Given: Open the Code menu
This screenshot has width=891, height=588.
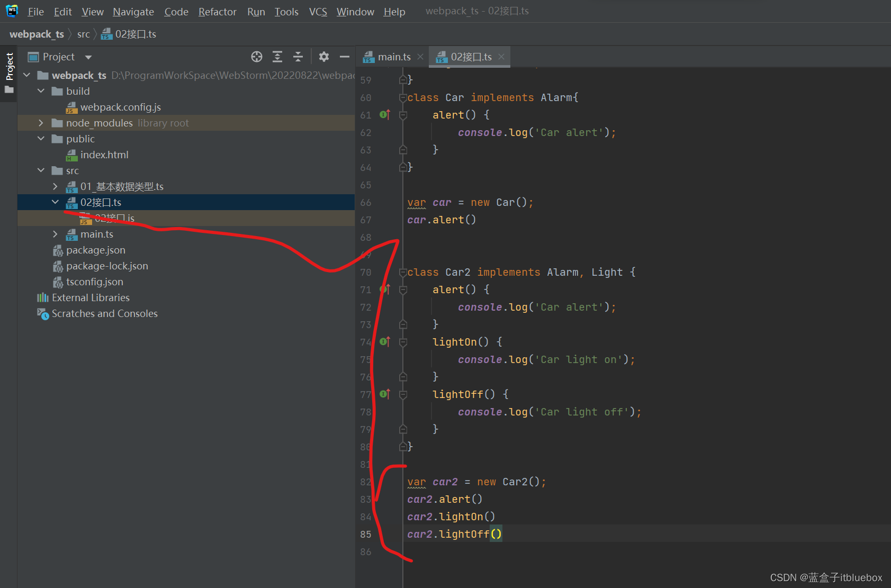Looking at the screenshot, I should [176, 12].
